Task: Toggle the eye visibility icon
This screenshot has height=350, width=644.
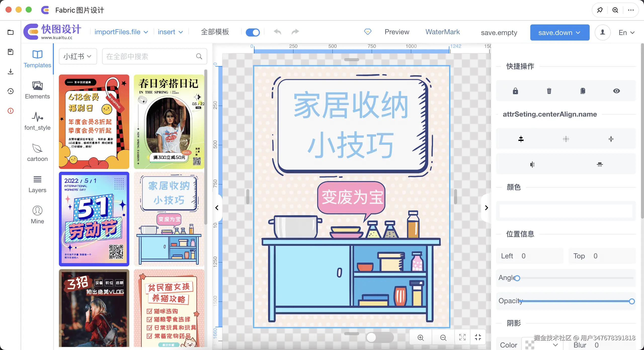Action: tap(616, 91)
